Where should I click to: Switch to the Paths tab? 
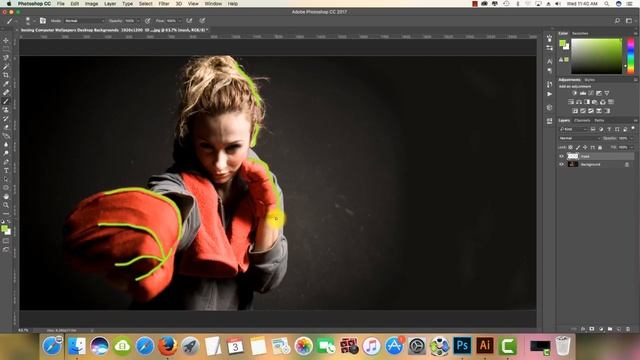click(x=599, y=120)
